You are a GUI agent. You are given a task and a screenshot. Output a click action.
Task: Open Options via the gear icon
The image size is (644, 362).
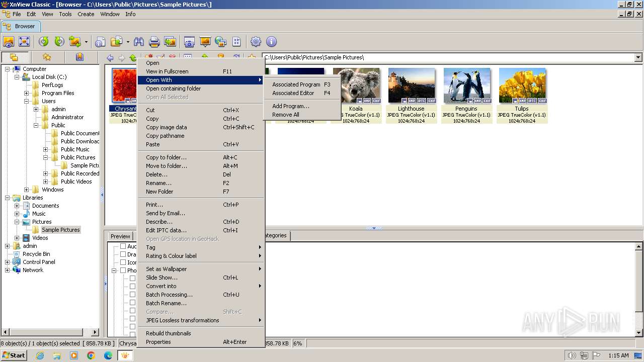coord(256,42)
